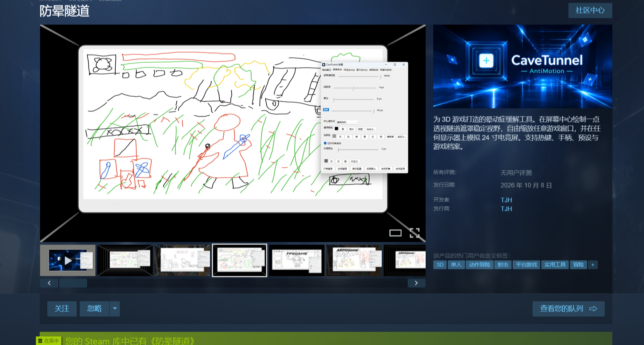Open fullscreen view of the screenshot
The width and height of the screenshot is (644, 345).
click(x=415, y=233)
